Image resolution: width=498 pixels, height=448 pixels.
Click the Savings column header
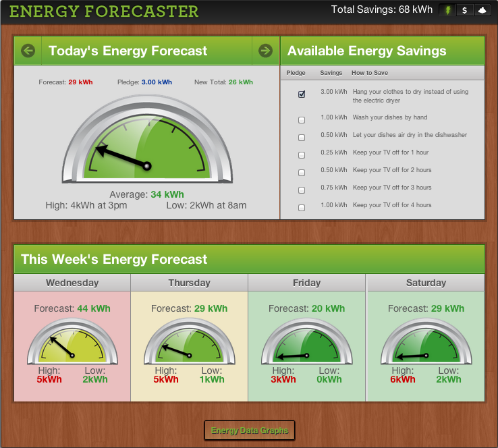331,73
